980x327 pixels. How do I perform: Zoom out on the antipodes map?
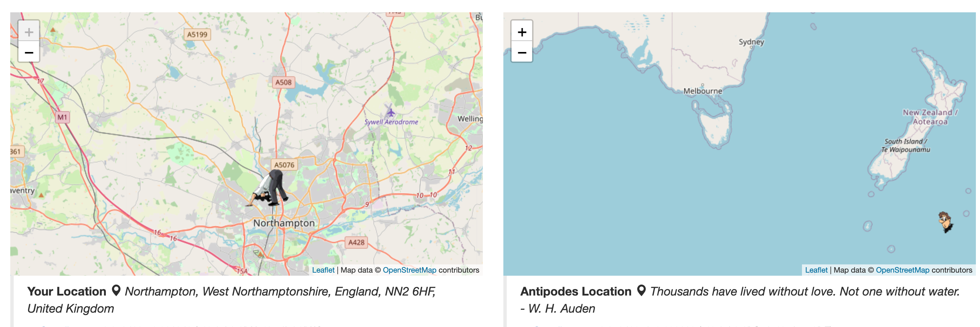pyautogui.click(x=522, y=52)
